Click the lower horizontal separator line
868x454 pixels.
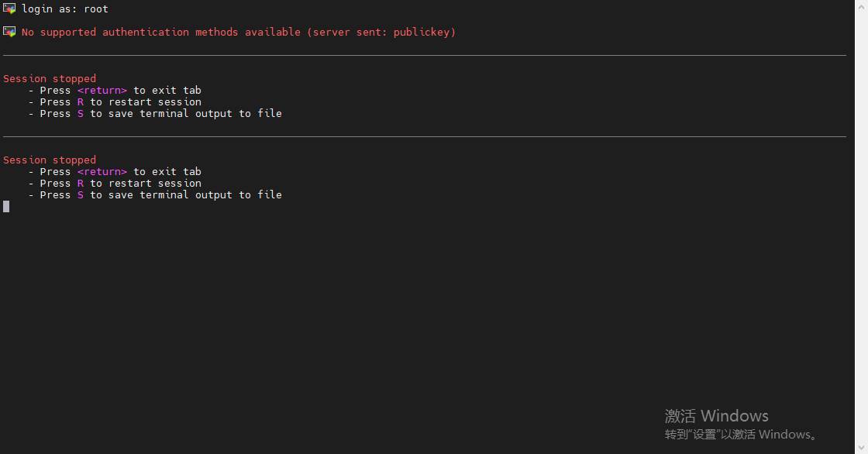coord(425,137)
